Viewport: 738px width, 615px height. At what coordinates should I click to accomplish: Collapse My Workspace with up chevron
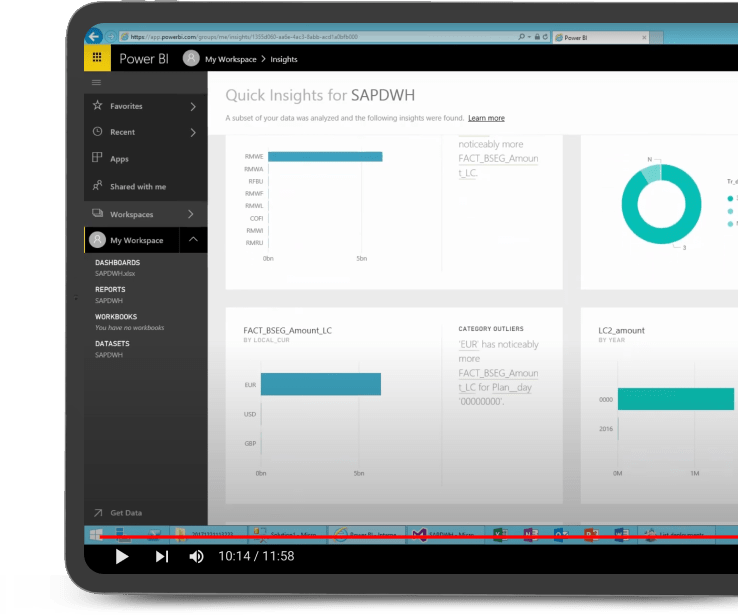click(193, 240)
